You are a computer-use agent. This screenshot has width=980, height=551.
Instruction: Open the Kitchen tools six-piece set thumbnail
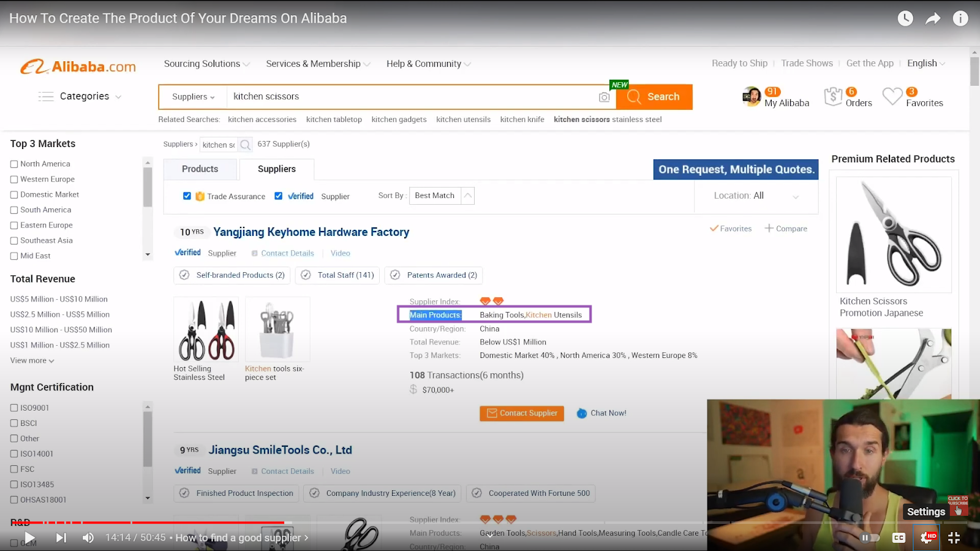277,330
